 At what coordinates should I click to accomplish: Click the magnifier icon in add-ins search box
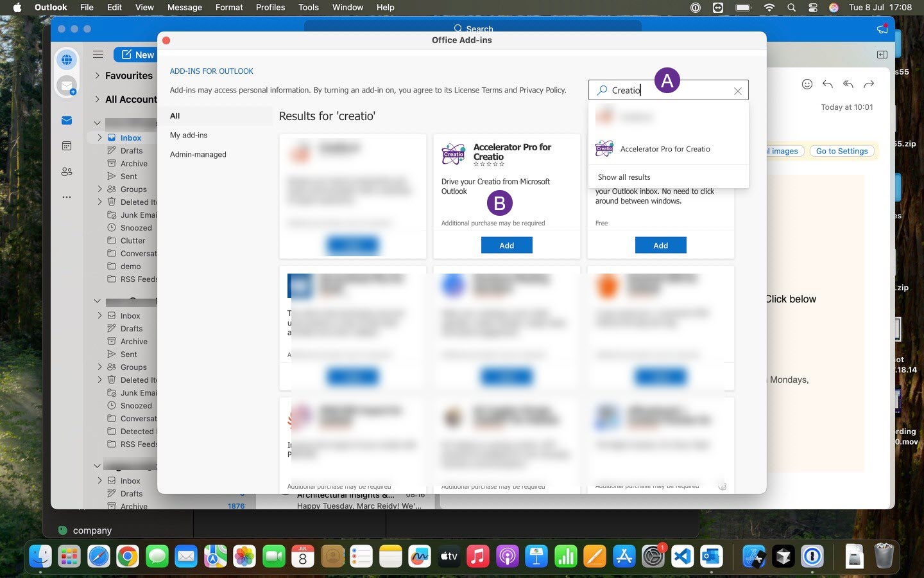coord(602,91)
